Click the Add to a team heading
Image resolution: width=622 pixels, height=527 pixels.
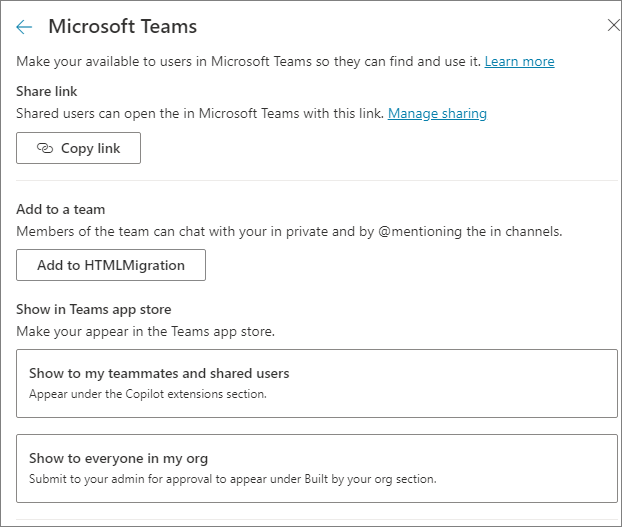[61, 210]
